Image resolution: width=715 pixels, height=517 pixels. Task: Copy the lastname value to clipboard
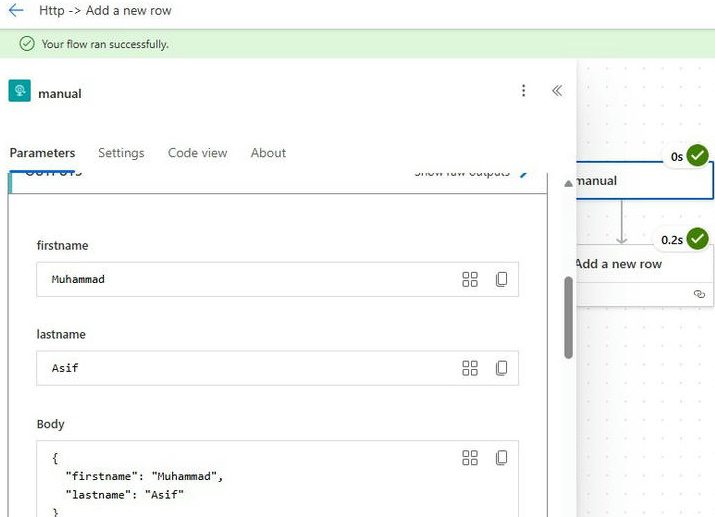[x=501, y=368]
